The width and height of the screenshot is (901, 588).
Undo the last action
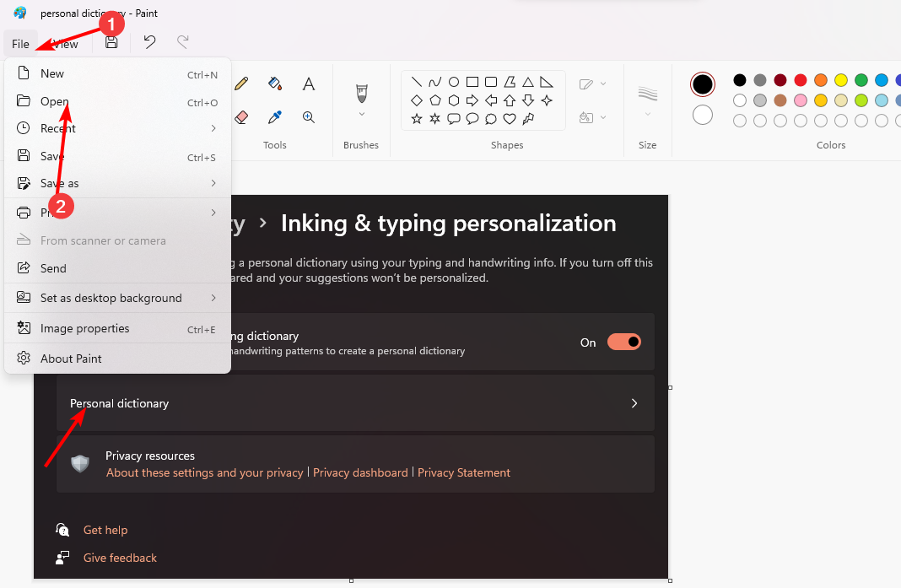click(149, 42)
